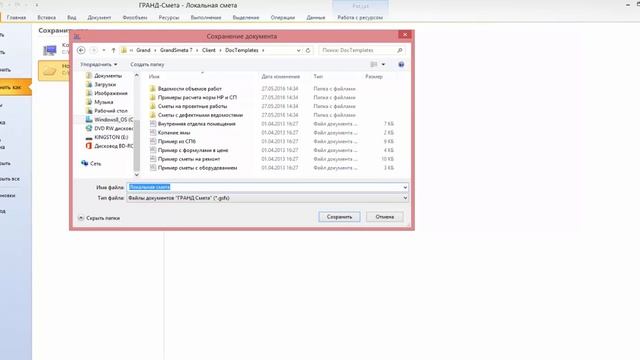The height and width of the screenshot is (360, 640).
Task: Select the Сеть network icon
Action: [84, 163]
